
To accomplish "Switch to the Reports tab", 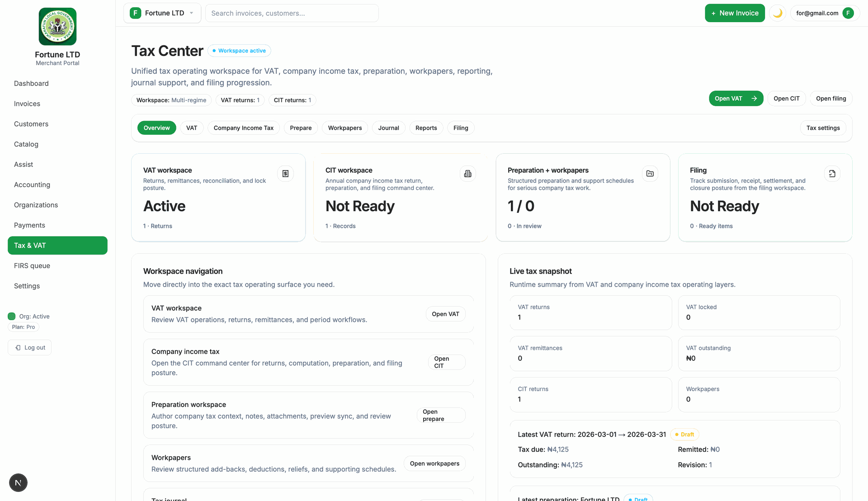I will click(426, 128).
